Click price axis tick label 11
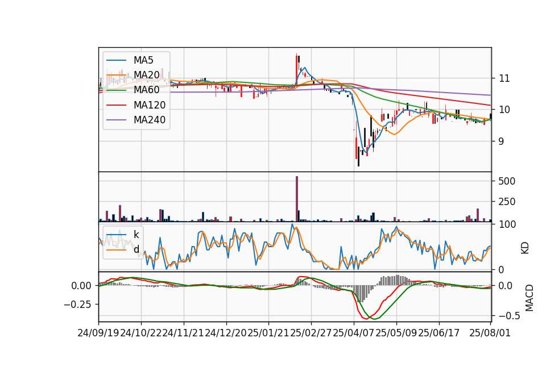 coord(504,78)
